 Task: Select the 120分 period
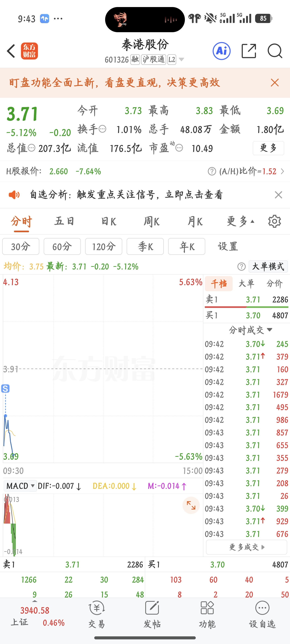[104, 247]
